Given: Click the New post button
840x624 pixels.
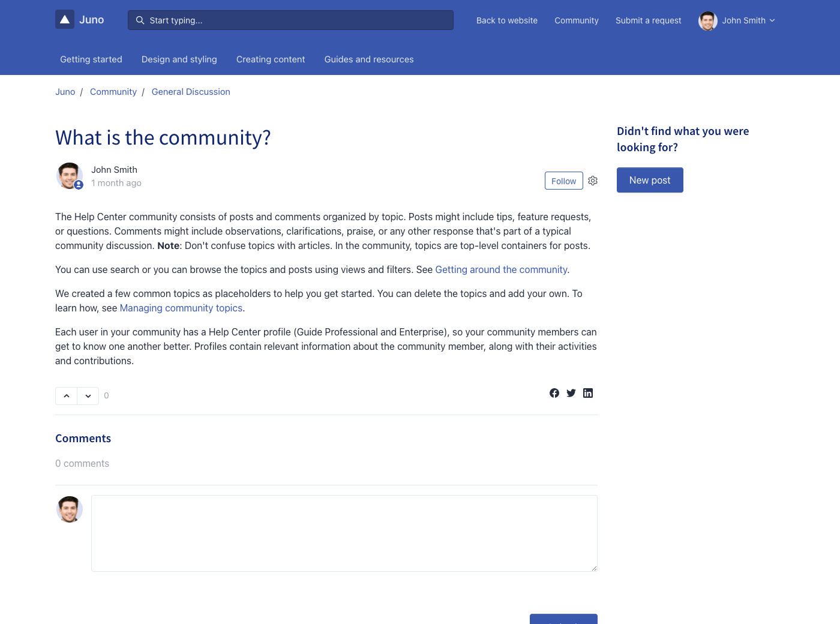Looking at the screenshot, I should 650,180.
